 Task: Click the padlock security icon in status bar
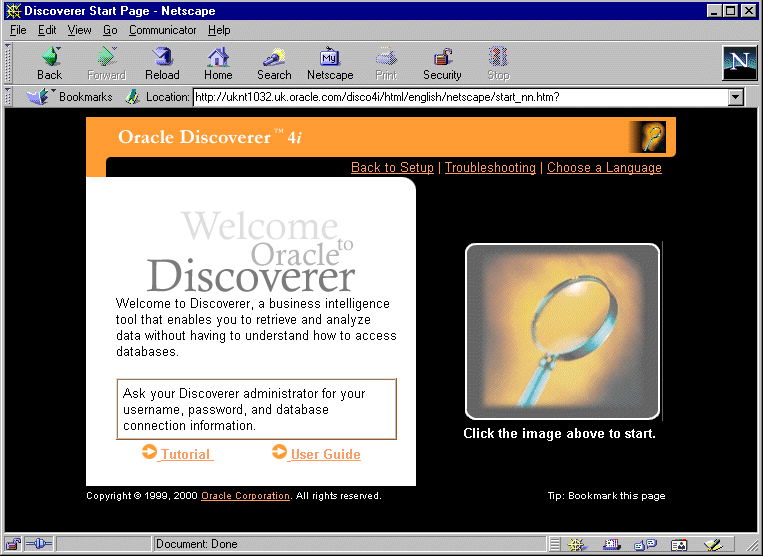[14, 544]
